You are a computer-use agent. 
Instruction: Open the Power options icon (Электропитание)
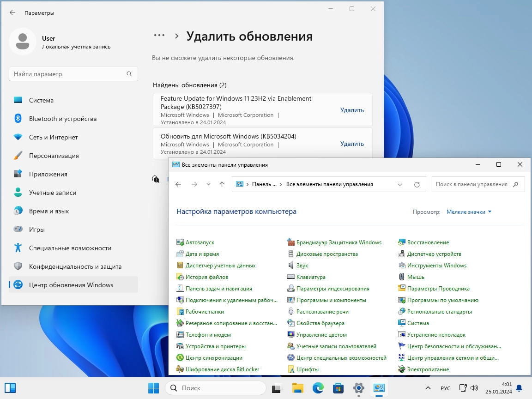pyautogui.click(x=402, y=369)
